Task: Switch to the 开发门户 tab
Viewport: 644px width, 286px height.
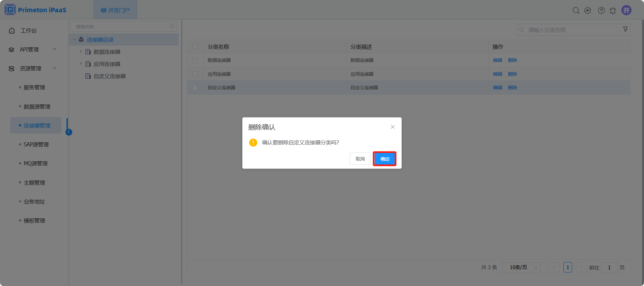Action: (115, 10)
